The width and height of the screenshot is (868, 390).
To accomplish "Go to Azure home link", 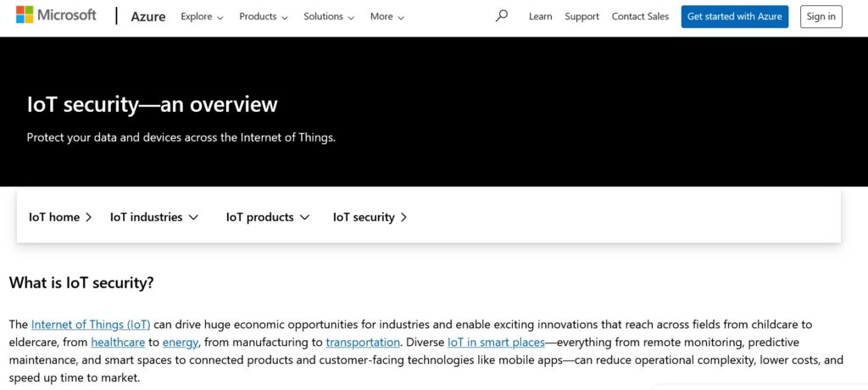I will tap(147, 17).
